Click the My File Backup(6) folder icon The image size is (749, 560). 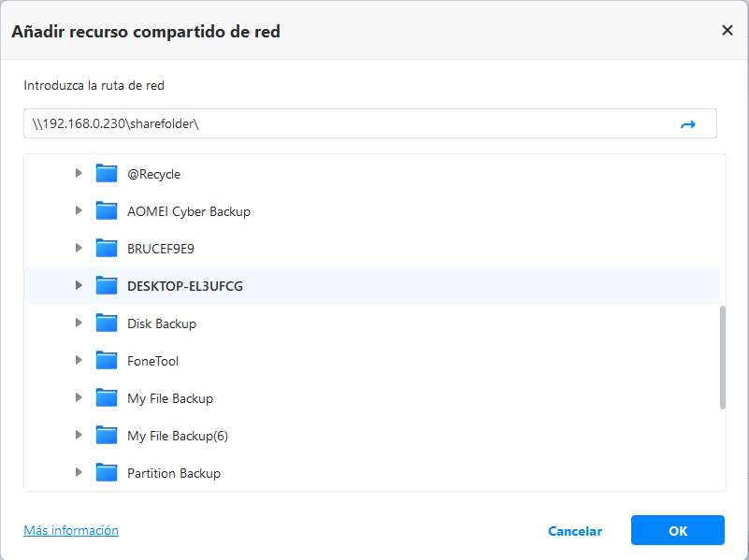pyautogui.click(x=107, y=436)
